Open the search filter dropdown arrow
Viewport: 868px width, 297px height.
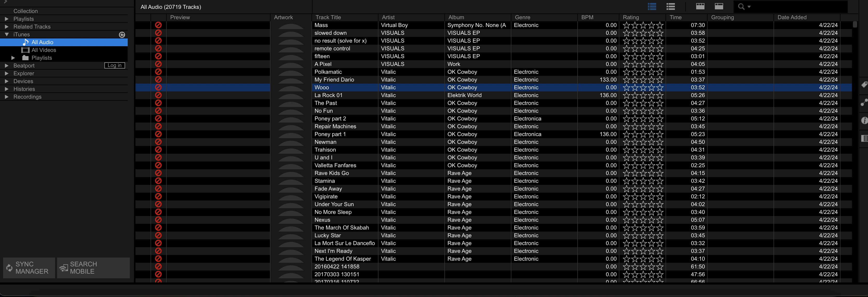(749, 7)
